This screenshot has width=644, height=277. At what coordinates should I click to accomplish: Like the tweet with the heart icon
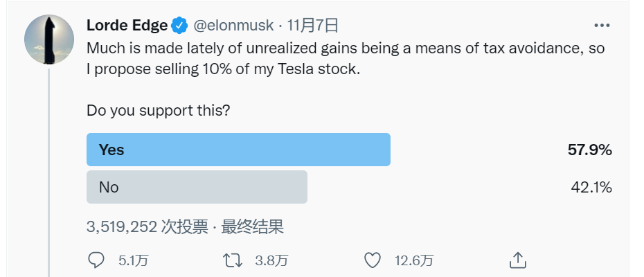coord(373,260)
